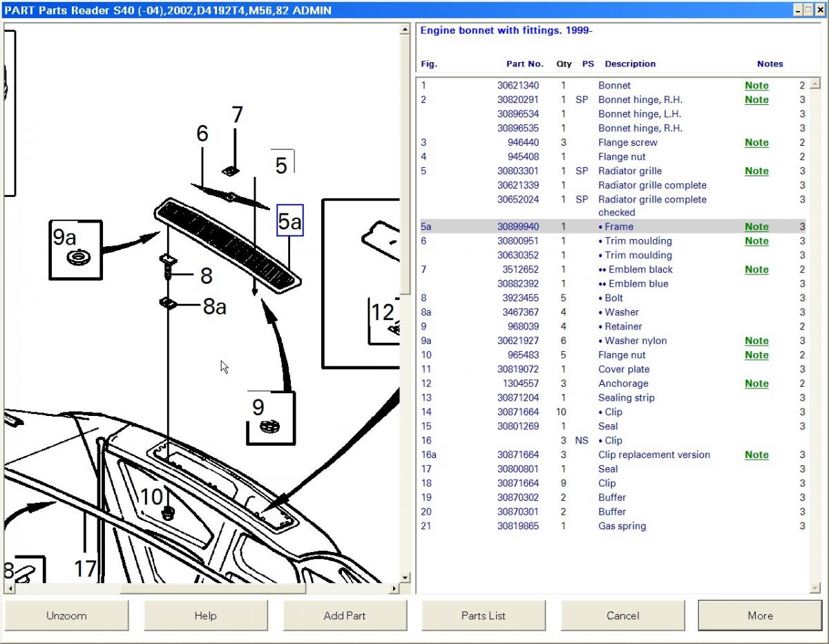Select the Flange nut 945408 row
Screen dimensions: 829x644
613,157
